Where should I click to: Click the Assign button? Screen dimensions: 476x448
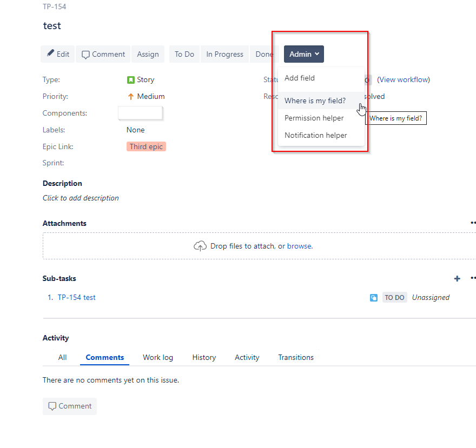coord(148,54)
